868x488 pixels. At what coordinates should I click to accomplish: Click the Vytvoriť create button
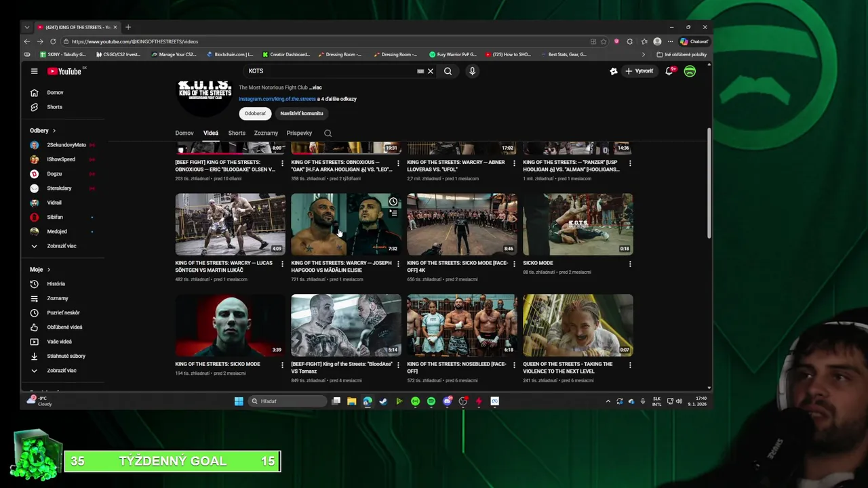pyautogui.click(x=639, y=71)
